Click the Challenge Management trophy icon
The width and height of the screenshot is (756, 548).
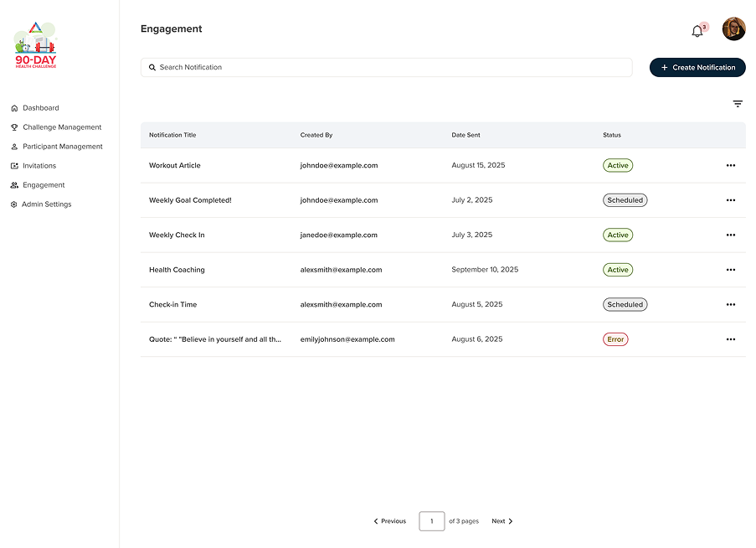click(14, 127)
